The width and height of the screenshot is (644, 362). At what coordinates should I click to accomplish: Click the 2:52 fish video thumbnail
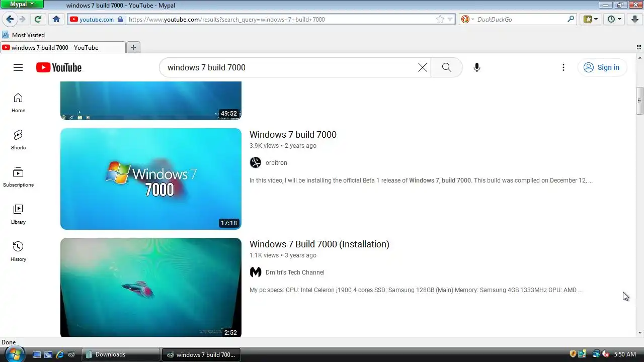click(x=151, y=288)
